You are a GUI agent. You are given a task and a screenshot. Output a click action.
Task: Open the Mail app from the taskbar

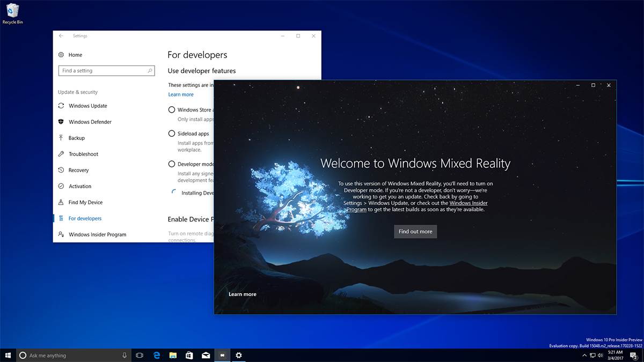point(206,355)
